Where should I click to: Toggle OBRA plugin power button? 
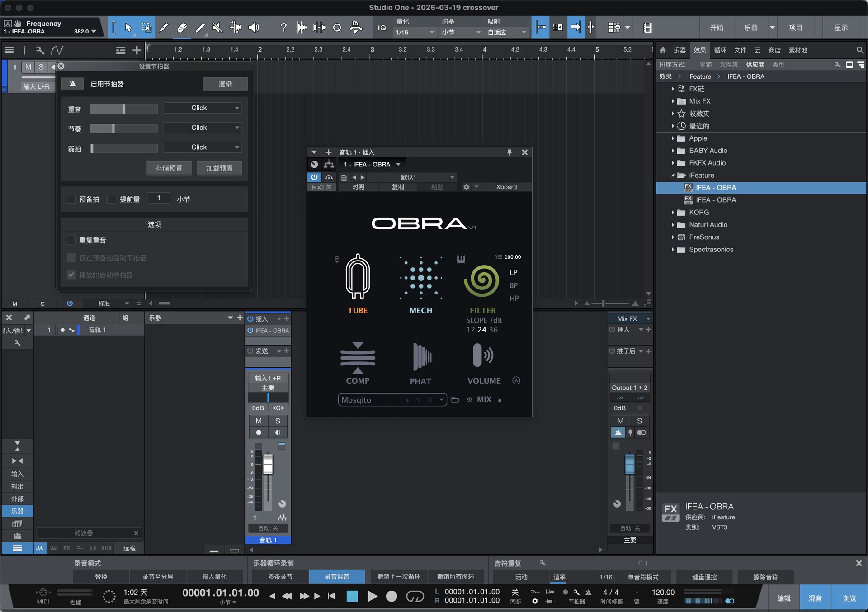tap(314, 177)
